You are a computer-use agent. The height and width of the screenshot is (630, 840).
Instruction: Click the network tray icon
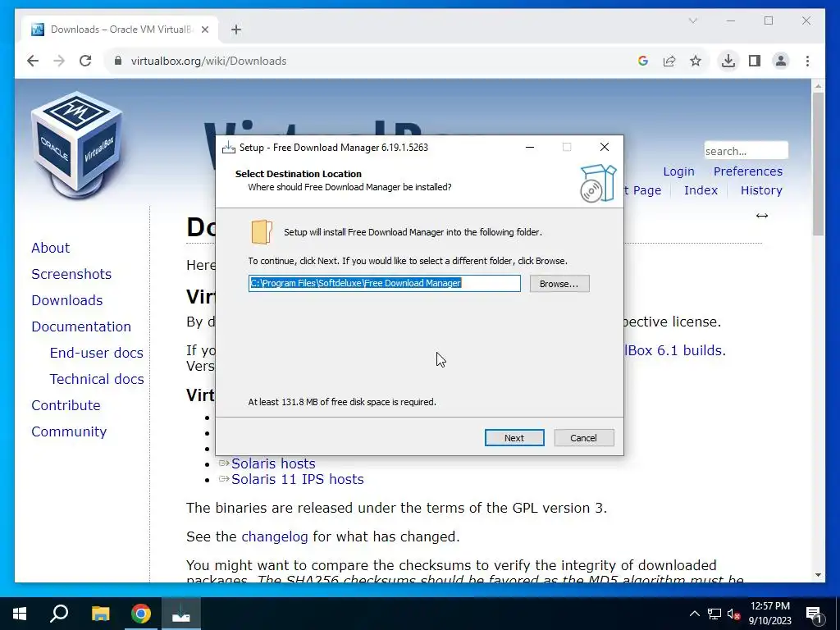(x=714, y=614)
